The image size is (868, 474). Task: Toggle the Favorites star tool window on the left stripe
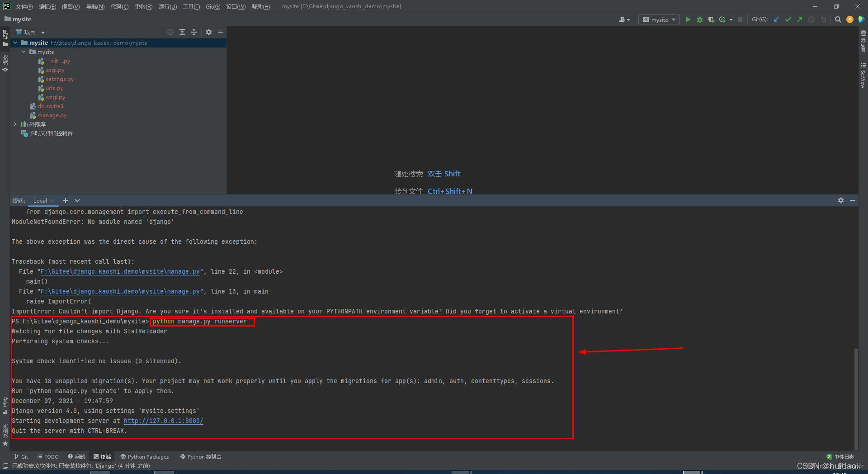[x=5, y=436]
